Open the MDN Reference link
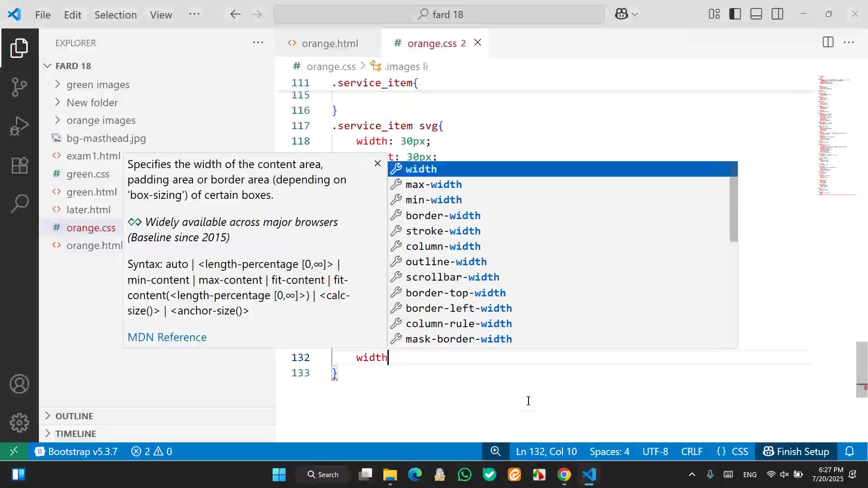This screenshot has width=868, height=488. (x=167, y=337)
